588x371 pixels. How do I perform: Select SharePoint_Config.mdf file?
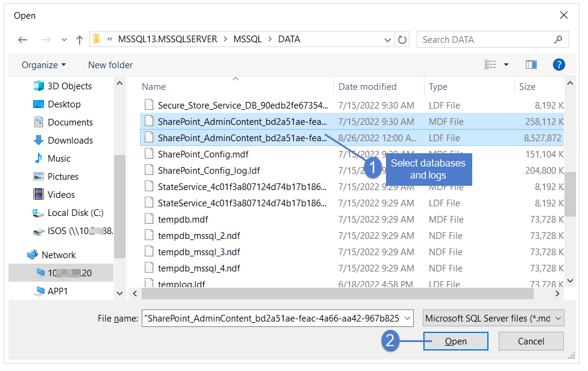click(352, 154)
